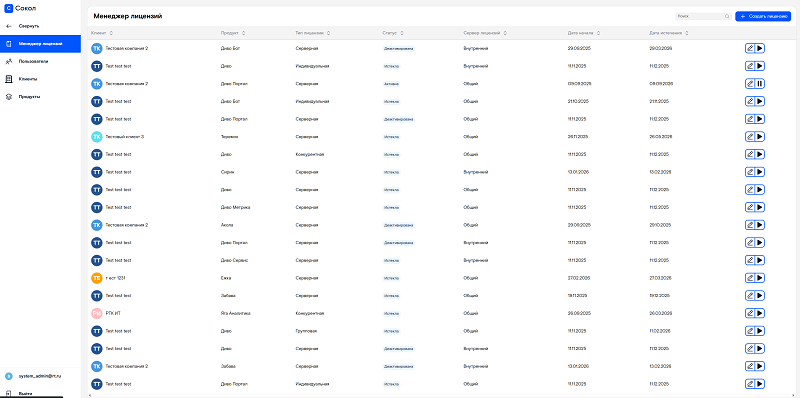The image size is (800, 398).
Task: Sort table by Статус column
Action: [402, 33]
